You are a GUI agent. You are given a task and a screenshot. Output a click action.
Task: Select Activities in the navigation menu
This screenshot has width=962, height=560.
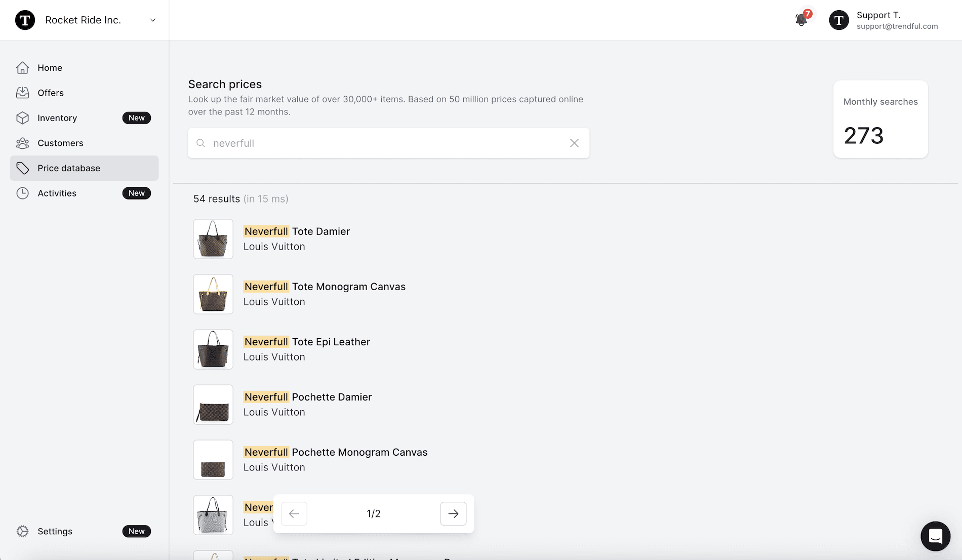[57, 193]
